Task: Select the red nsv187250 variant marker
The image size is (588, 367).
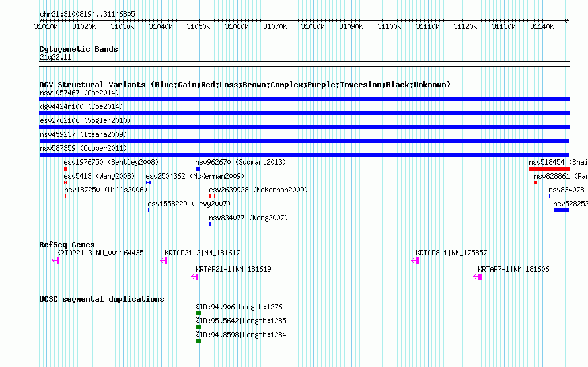Action: (65, 196)
